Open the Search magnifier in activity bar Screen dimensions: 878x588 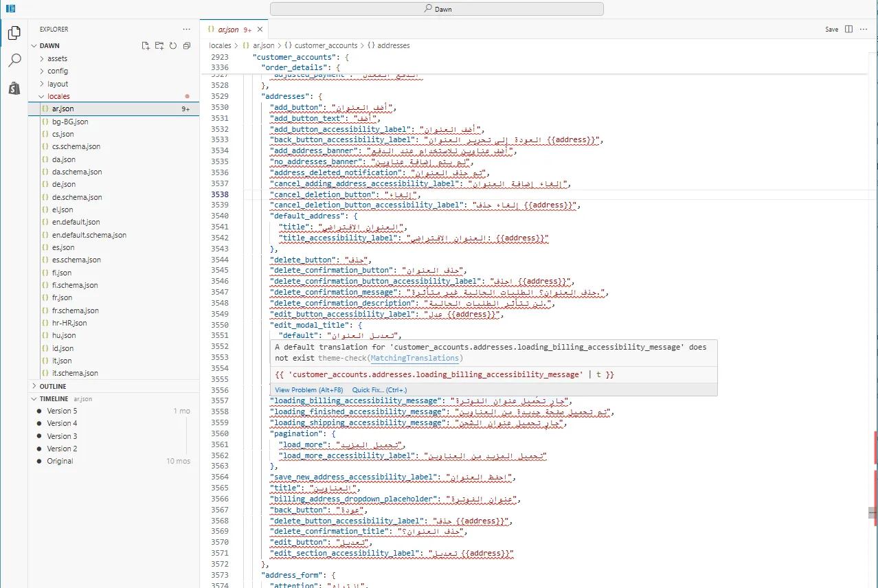[14, 60]
